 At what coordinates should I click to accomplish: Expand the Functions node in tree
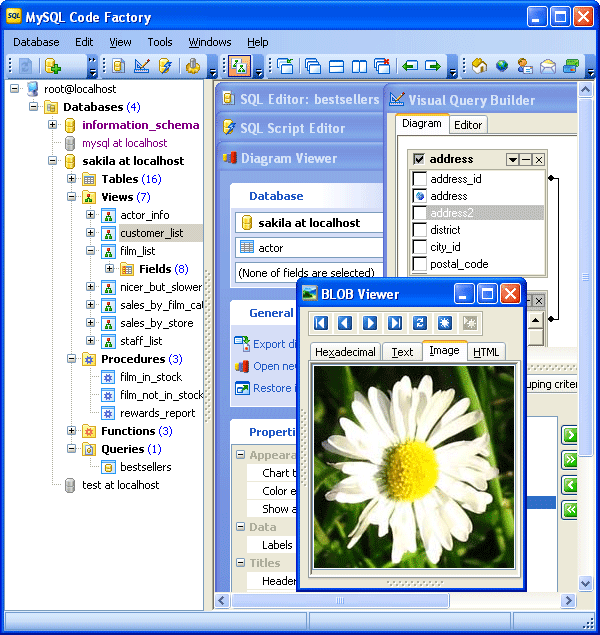tap(72, 431)
